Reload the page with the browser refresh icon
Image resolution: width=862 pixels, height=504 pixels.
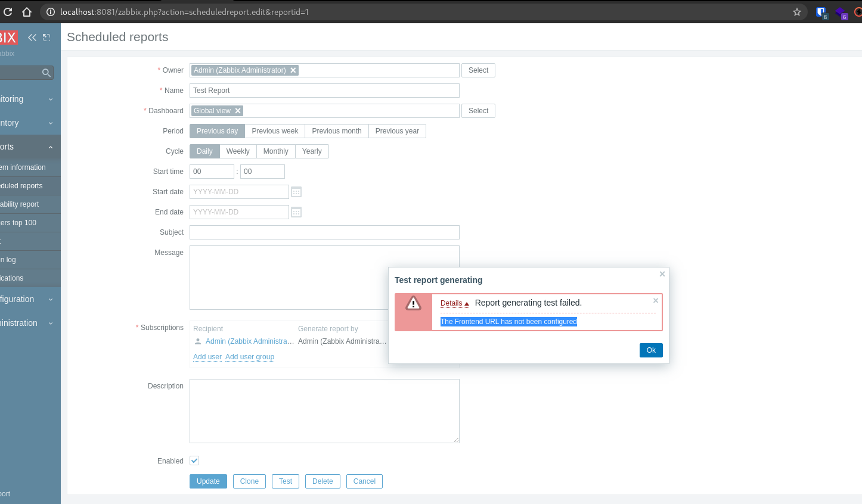pos(8,12)
